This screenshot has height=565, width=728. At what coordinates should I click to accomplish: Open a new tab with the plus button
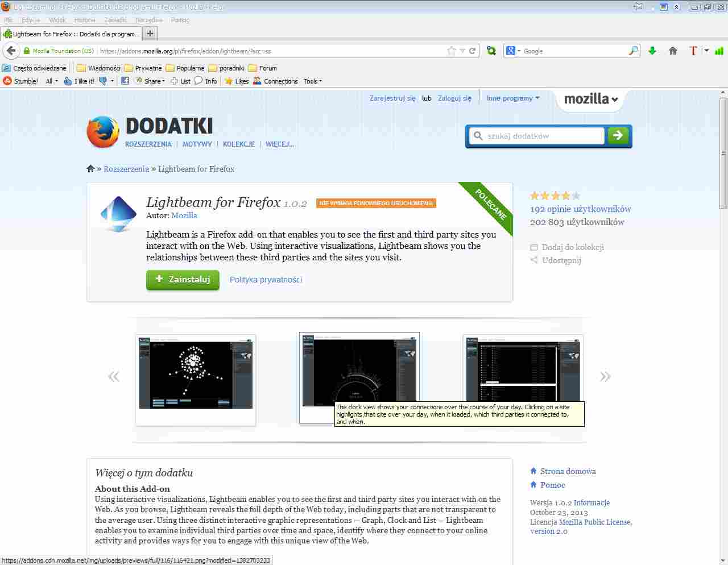150,34
